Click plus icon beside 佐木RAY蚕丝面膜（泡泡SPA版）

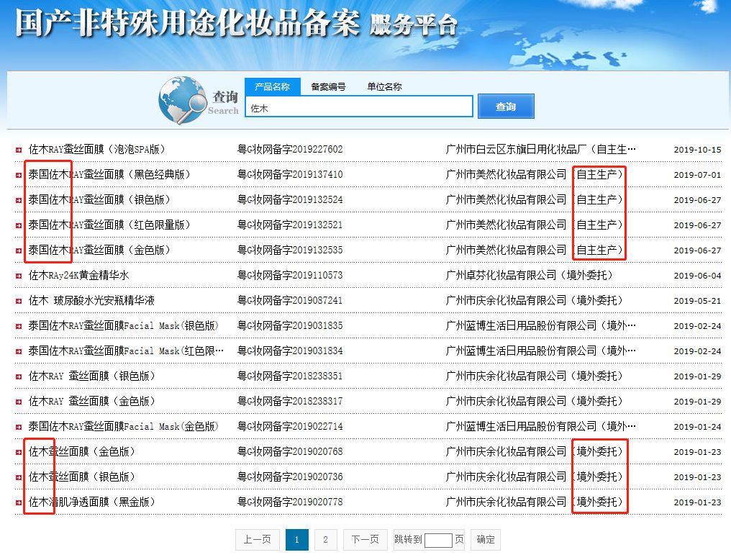click(x=18, y=149)
